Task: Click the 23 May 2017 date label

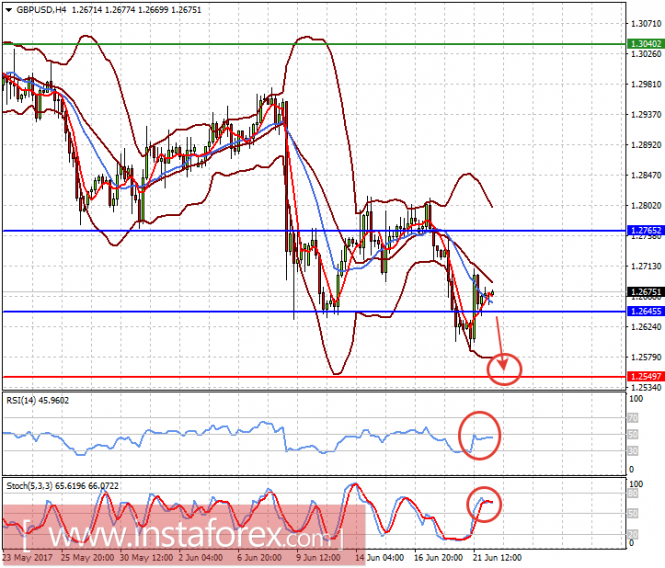Action: [28, 557]
